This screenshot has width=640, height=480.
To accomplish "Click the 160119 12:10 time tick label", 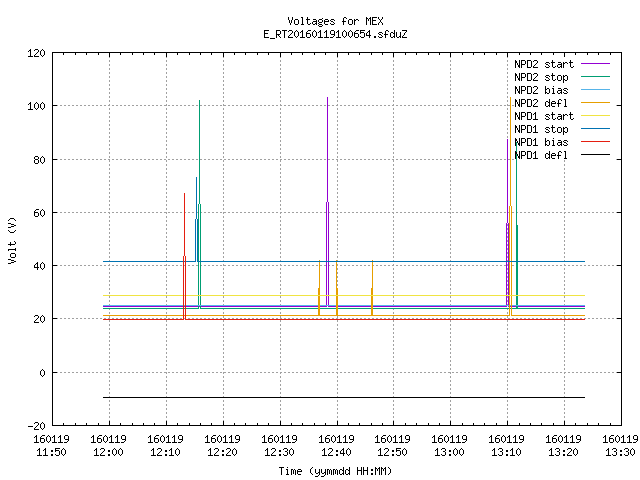I will [165, 446].
